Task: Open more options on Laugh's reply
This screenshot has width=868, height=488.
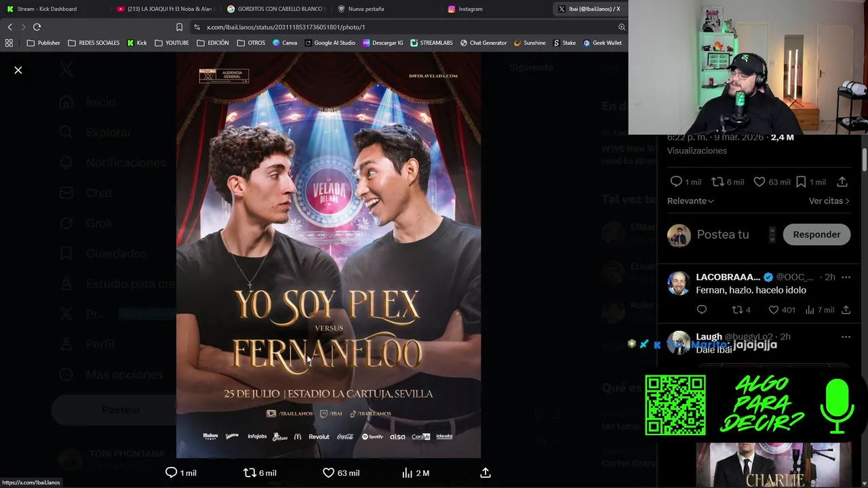Action: [x=846, y=337]
